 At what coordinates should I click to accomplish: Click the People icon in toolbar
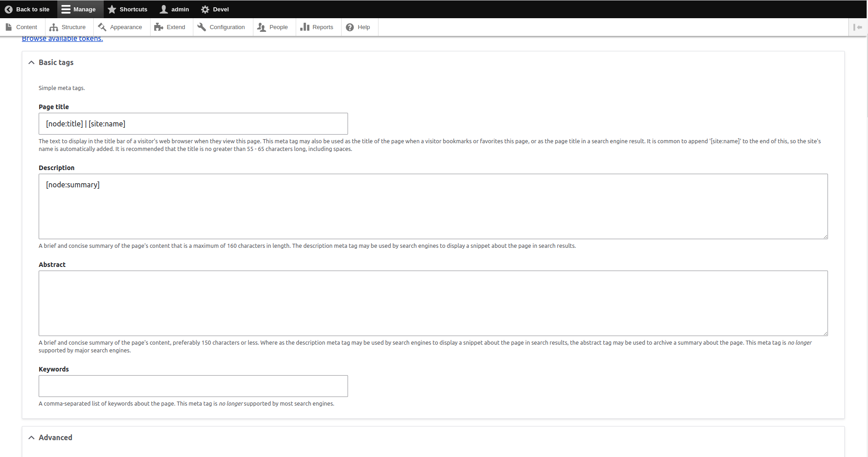point(262,27)
